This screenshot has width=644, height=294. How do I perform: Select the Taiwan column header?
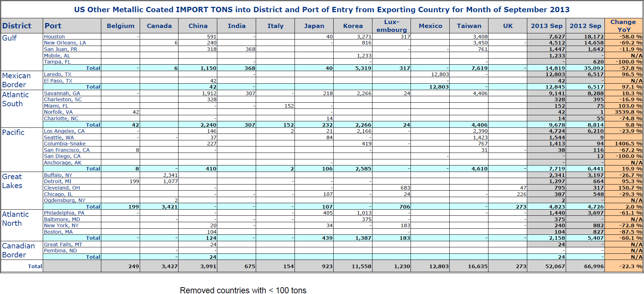tap(469, 26)
